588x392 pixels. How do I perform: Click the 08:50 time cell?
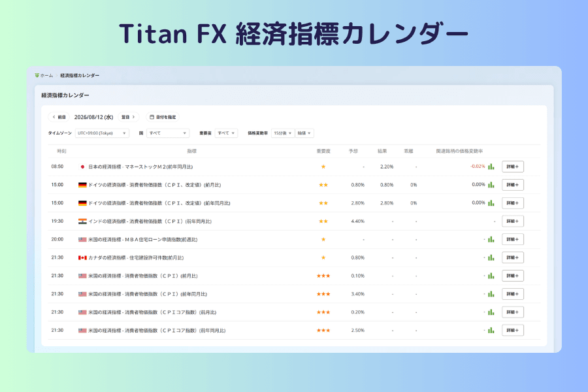click(57, 167)
